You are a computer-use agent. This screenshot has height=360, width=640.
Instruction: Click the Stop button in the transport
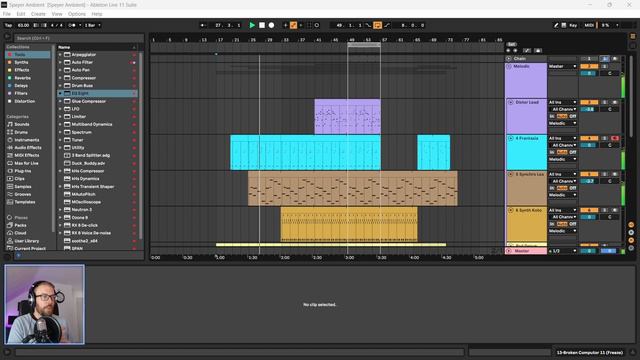pos(262,25)
